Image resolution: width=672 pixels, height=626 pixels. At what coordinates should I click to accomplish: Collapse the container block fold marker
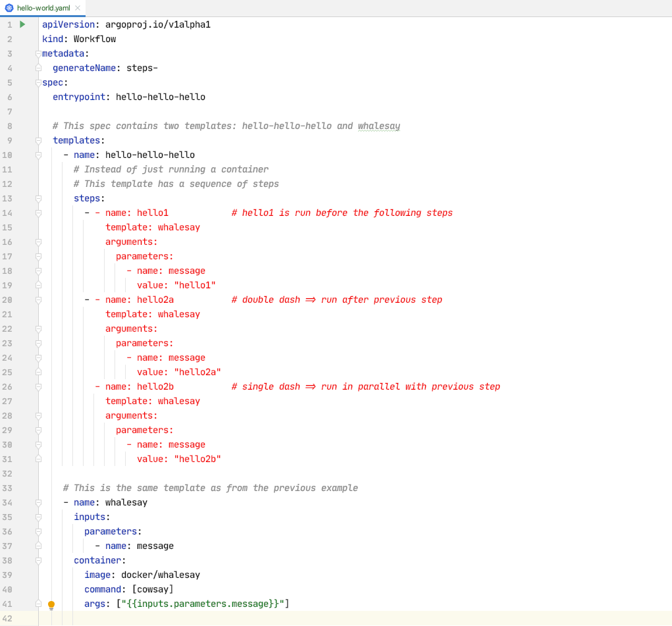[38, 560]
